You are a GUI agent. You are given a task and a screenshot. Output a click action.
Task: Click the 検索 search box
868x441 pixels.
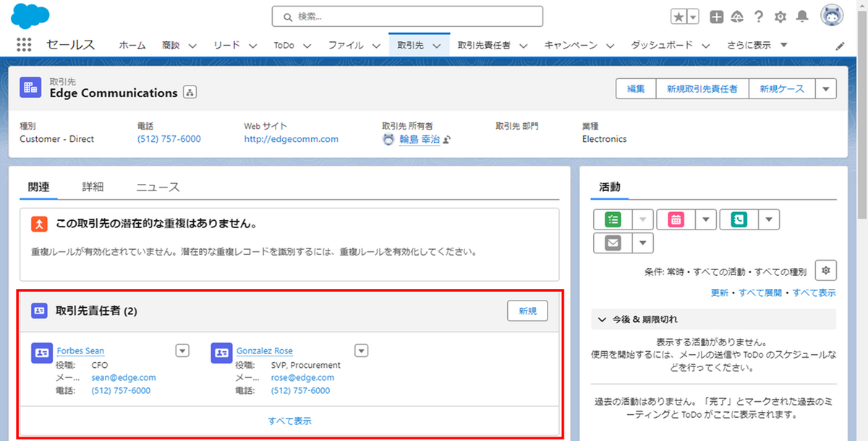(407, 16)
